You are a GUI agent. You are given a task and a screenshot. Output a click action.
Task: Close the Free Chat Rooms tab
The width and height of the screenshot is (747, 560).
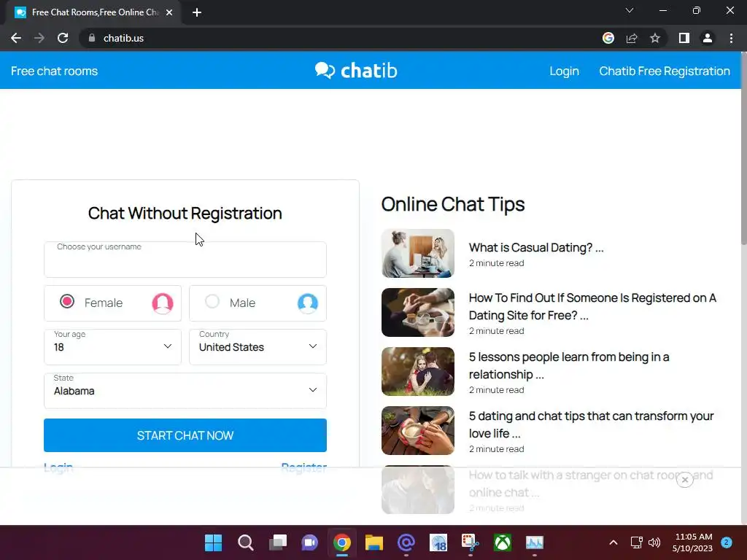click(169, 12)
